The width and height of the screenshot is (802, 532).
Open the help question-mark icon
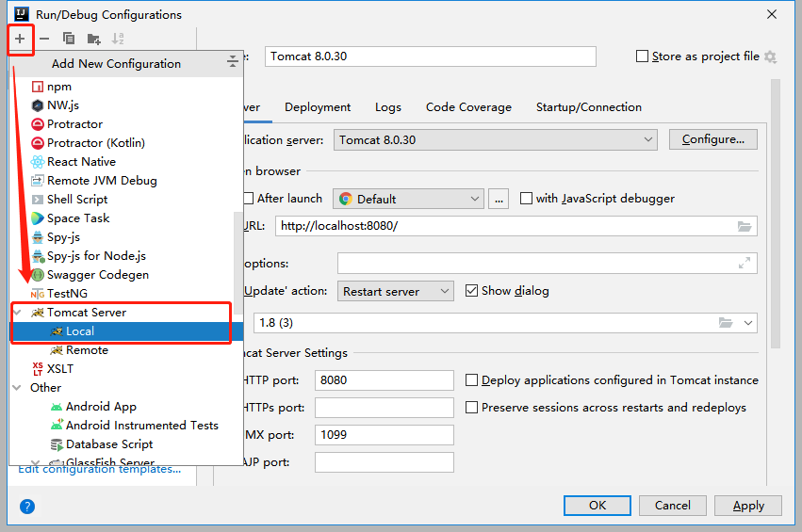tap(27, 507)
